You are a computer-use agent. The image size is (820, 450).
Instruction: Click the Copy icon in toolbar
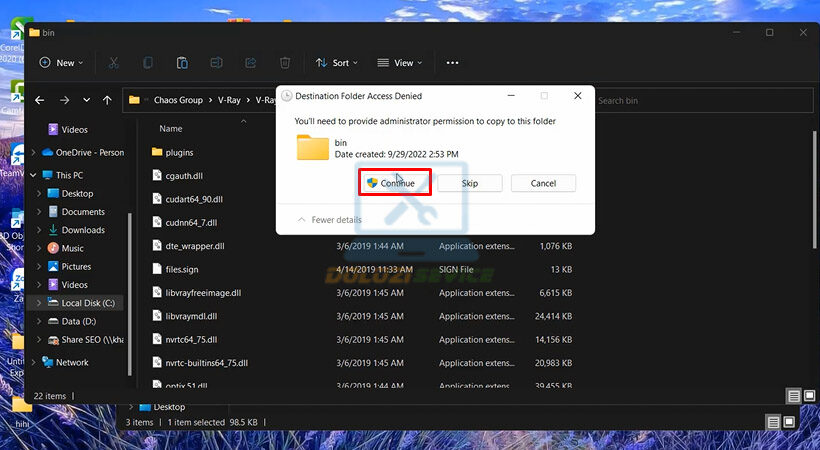click(148, 62)
